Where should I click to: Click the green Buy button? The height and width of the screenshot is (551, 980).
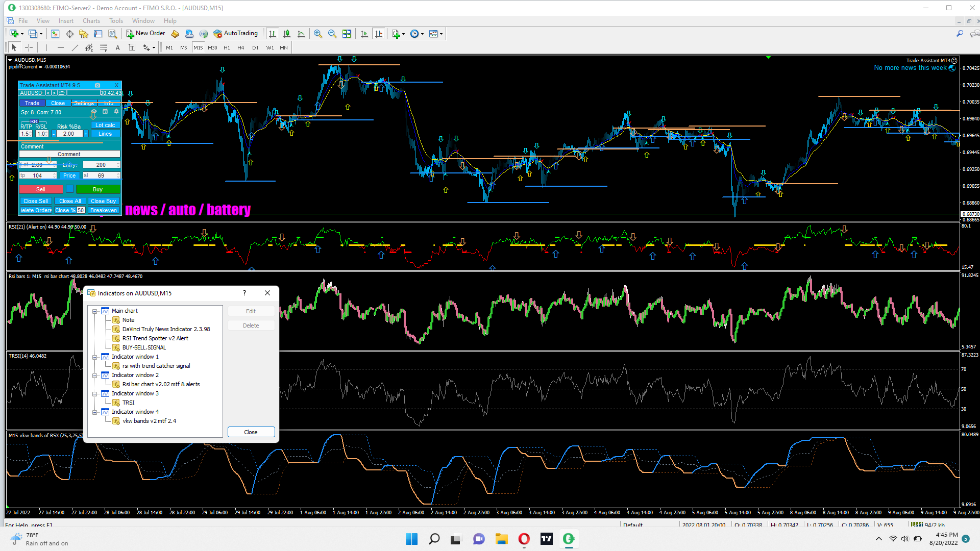(x=97, y=189)
